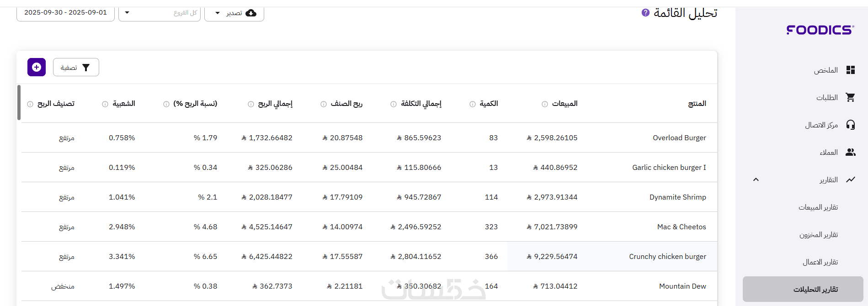
Task: Sort by إجمالي الربح column header
Action: point(275,104)
